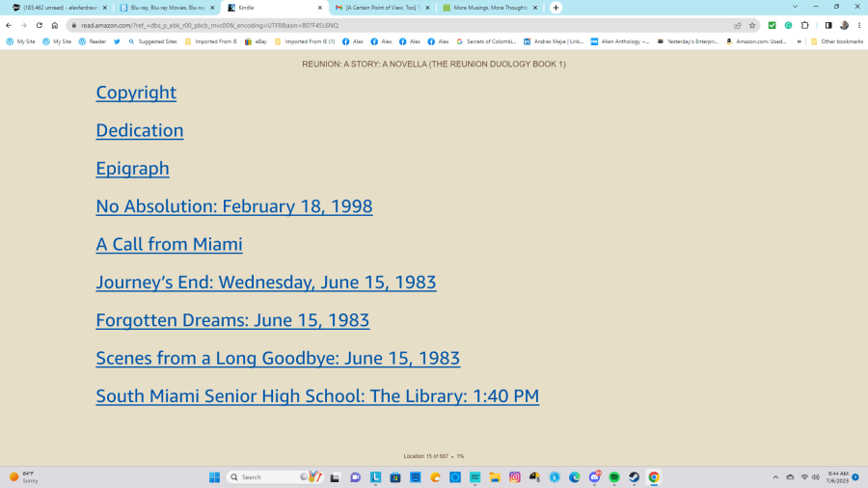Click the browser back arrow
Viewport: 868px width, 488px height.
9,25
